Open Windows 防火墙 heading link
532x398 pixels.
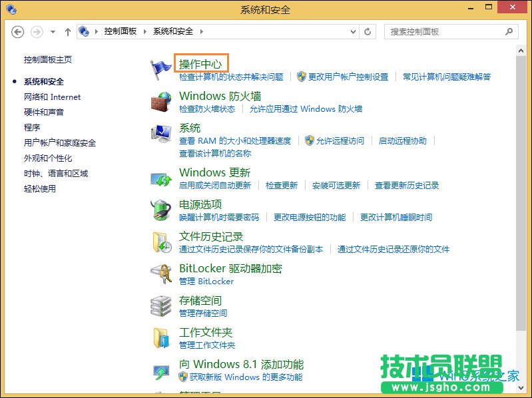point(220,96)
